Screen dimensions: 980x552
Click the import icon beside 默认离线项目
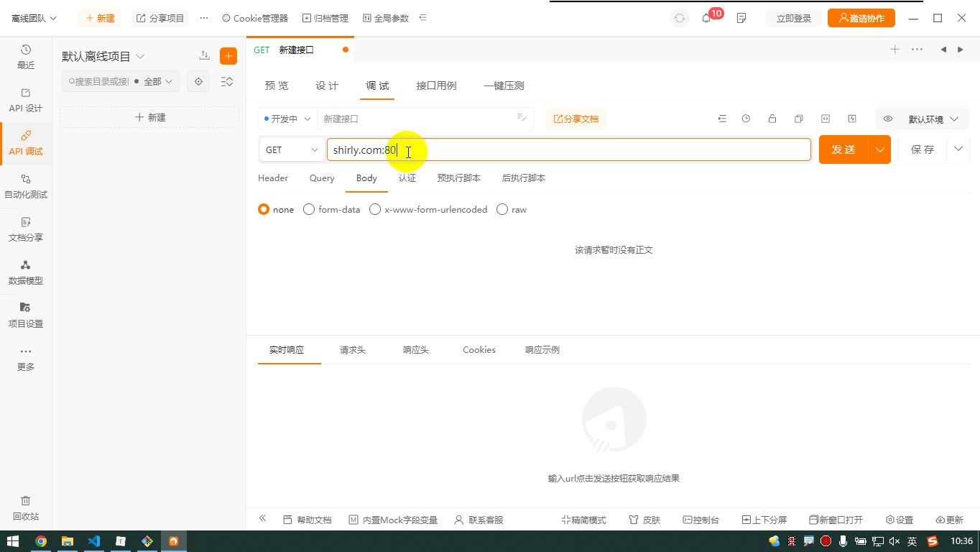(205, 56)
